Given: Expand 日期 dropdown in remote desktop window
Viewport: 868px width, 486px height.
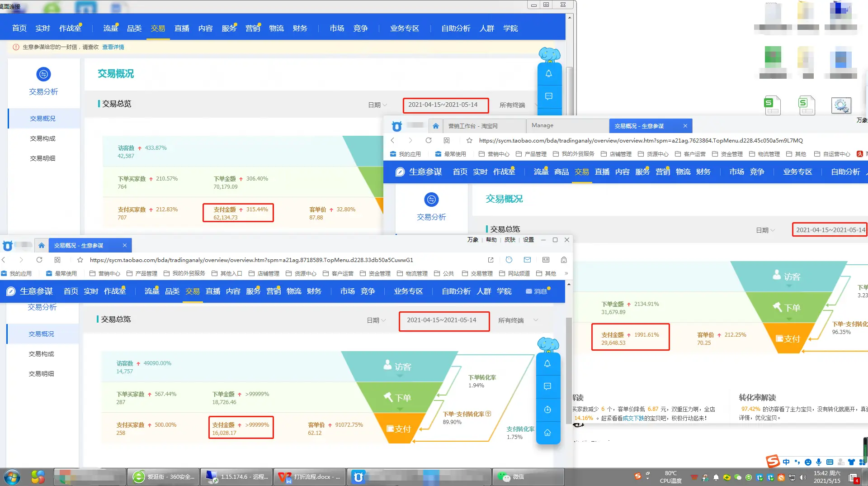Looking at the screenshot, I should click(378, 105).
